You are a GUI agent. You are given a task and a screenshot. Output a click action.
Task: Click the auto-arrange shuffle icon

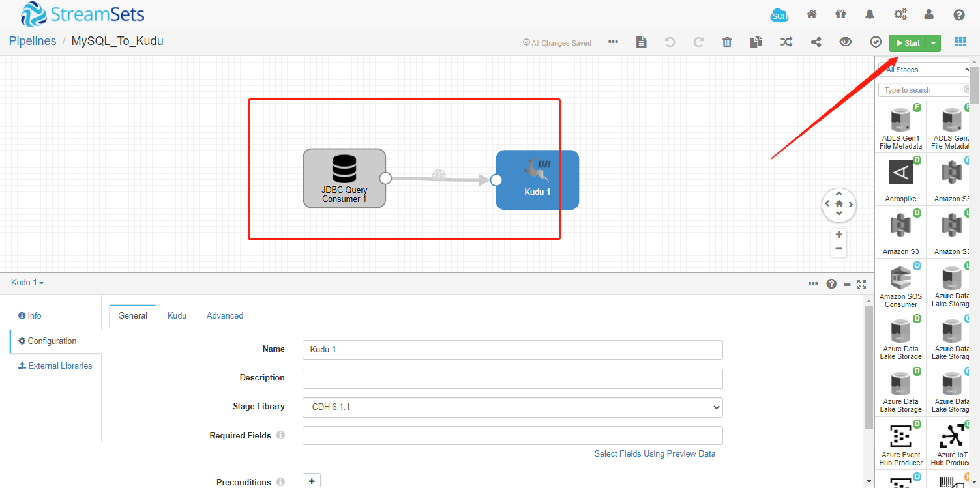[x=786, y=42]
